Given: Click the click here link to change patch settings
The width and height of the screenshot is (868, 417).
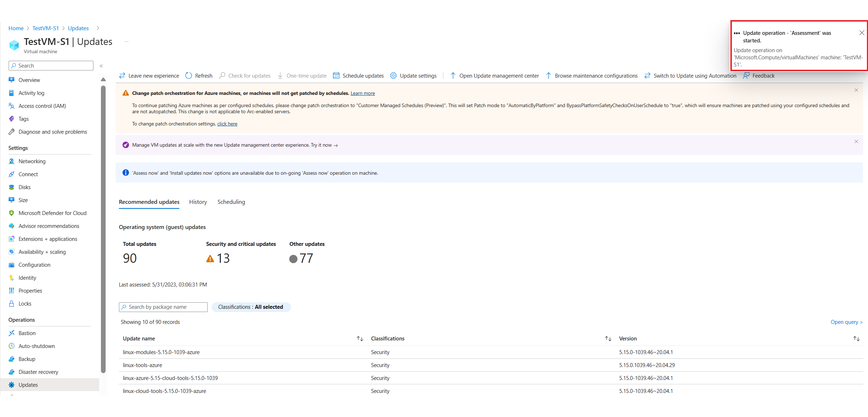Looking at the screenshot, I should [x=227, y=124].
